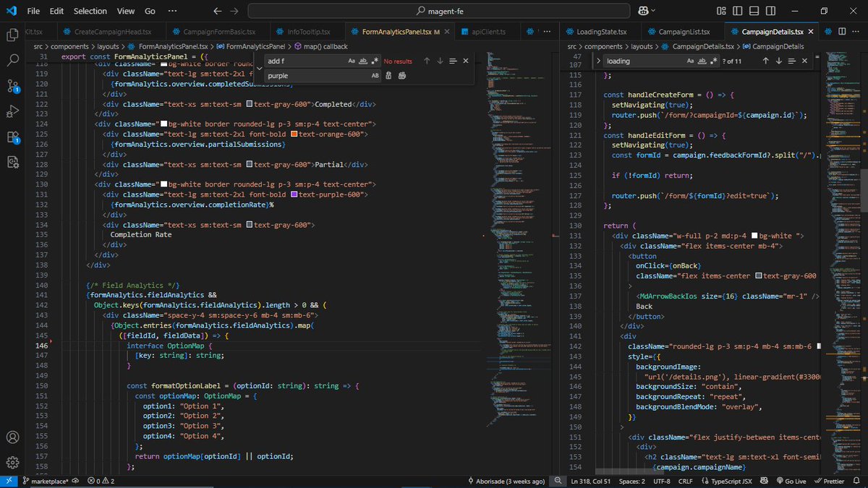Open the Copilot chat icon

pyautogui.click(x=642, y=11)
